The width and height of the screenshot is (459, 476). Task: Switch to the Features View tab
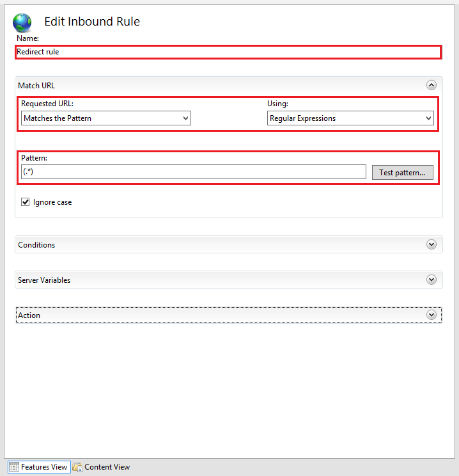[x=43, y=467]
